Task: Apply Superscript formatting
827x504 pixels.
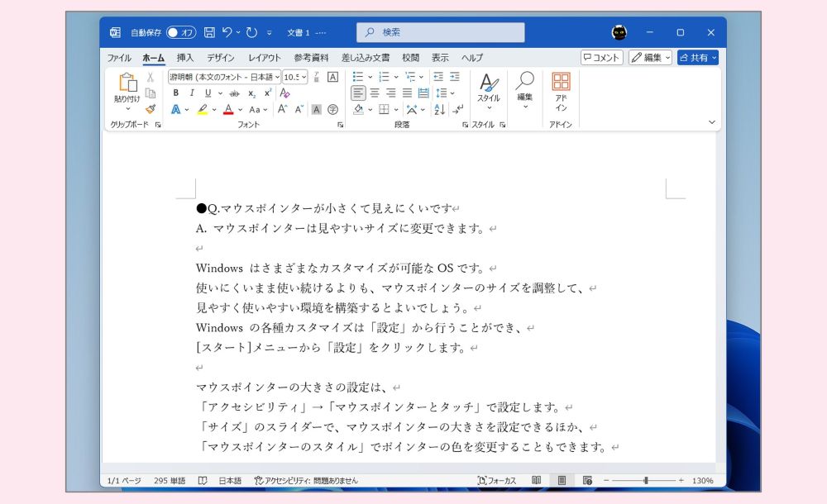Action: pyautogui.click(x=268, y=93)
